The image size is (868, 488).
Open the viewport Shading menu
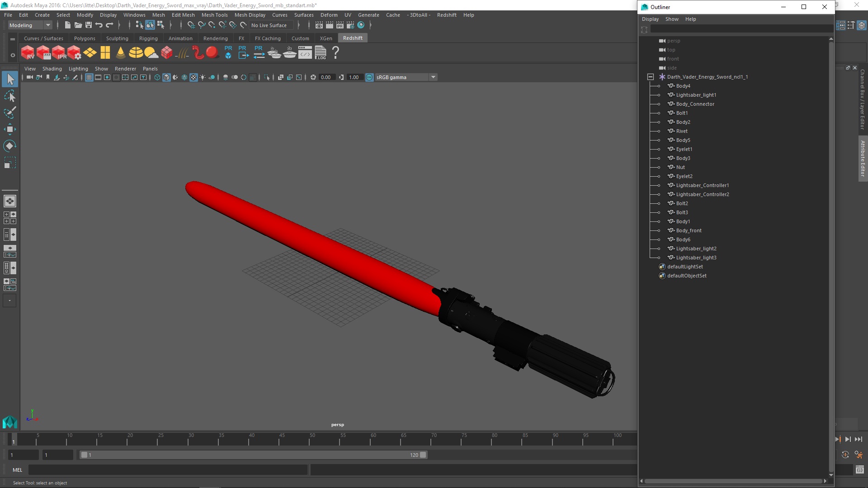pyautogui.click(x=52, y=69)
